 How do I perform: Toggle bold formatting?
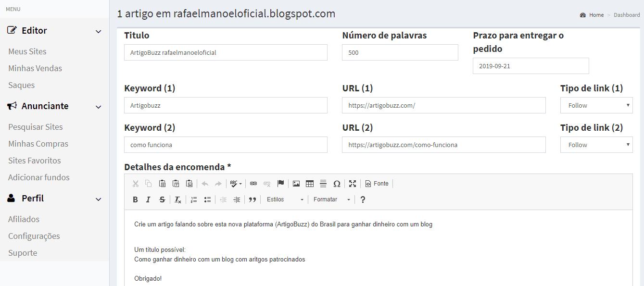135,199
